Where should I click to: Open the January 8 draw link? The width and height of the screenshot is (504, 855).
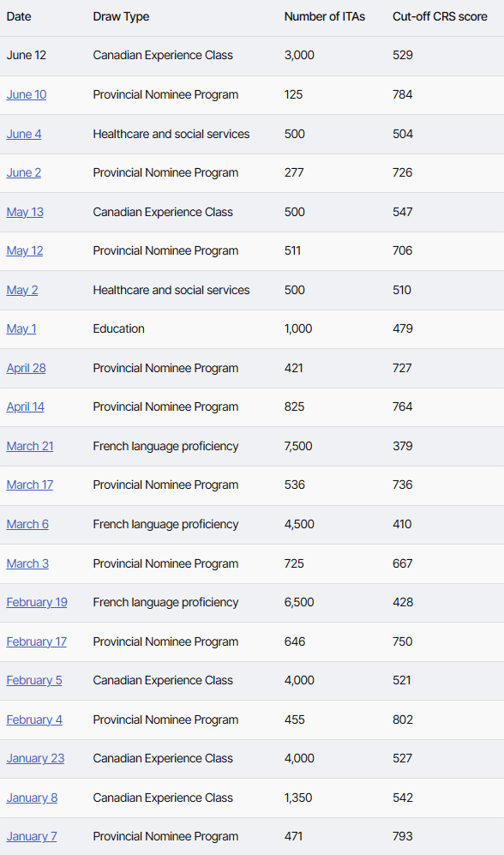point(33,798)
